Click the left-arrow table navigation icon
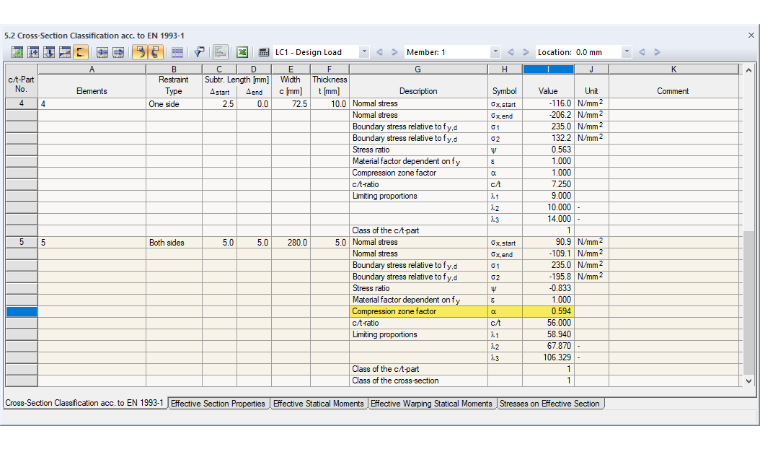Screen dimensions: 760x450 [x=102, y=52]
